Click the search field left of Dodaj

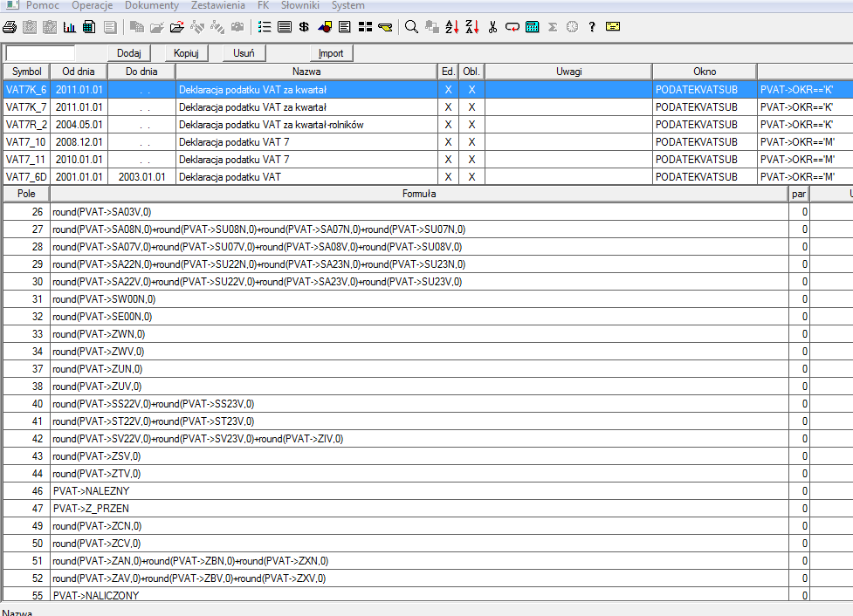(40, 53)
